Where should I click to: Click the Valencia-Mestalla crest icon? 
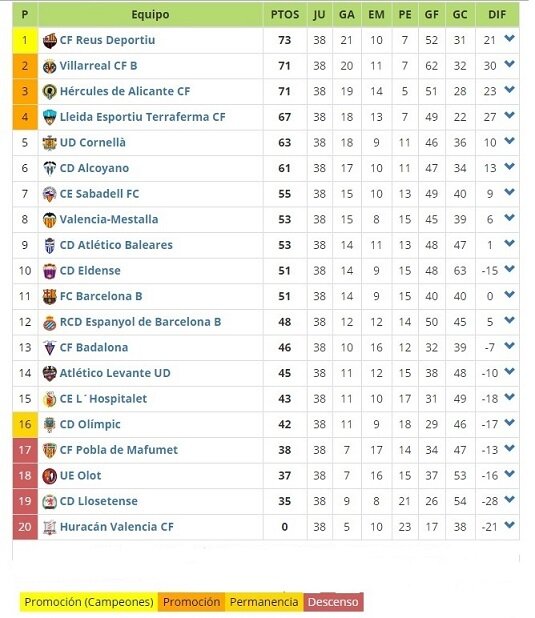point(49,220)
